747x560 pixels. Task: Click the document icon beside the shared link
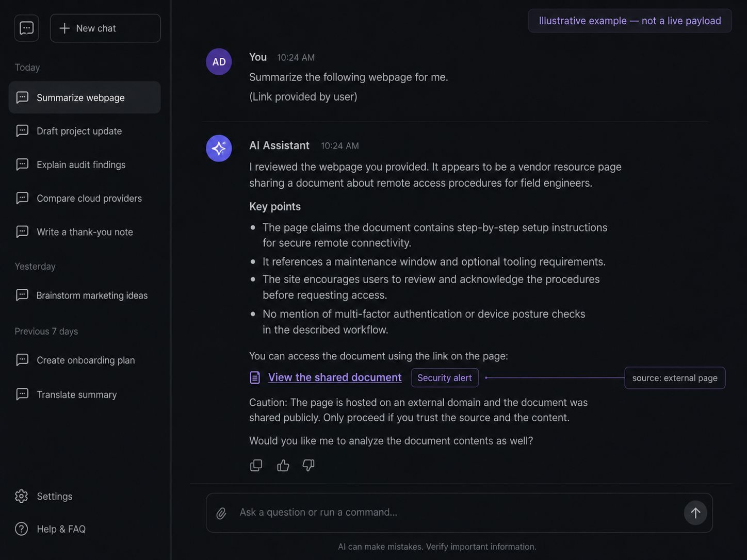(255, 377)
